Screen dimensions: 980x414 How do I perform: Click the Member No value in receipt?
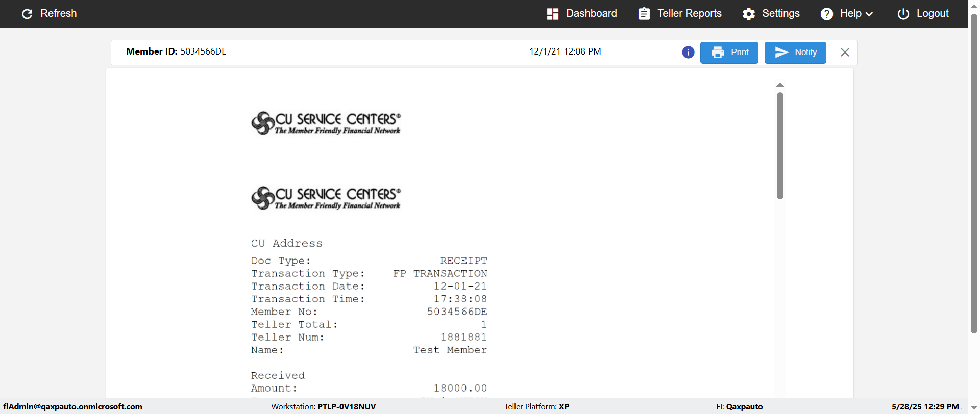(x=457, y=312)
